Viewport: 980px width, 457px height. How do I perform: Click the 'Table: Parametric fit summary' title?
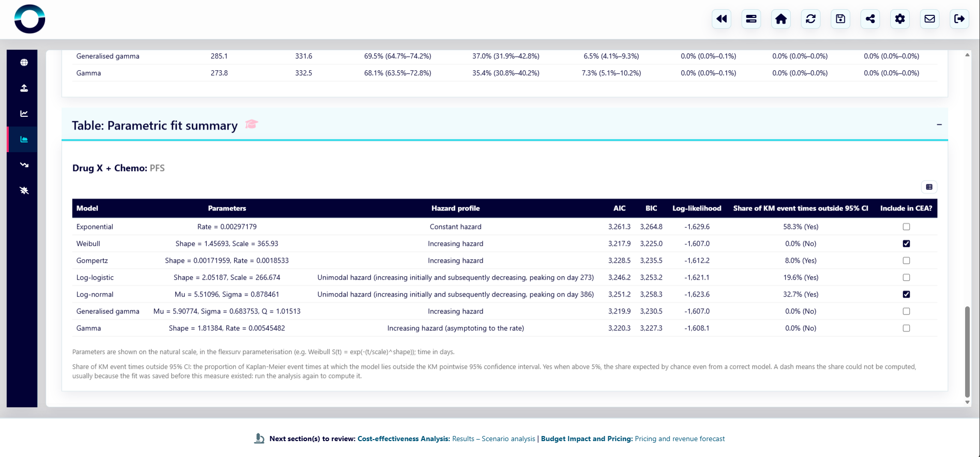(155, 126)
